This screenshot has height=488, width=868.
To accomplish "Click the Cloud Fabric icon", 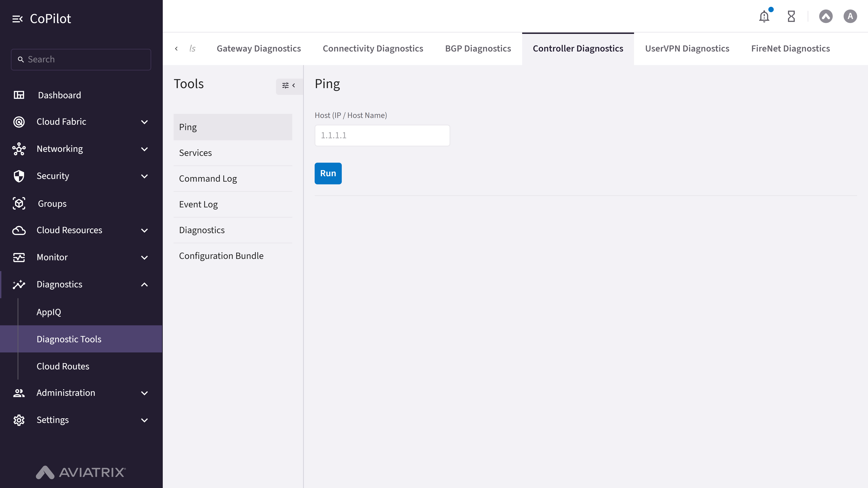I will [x=19, y=122].
